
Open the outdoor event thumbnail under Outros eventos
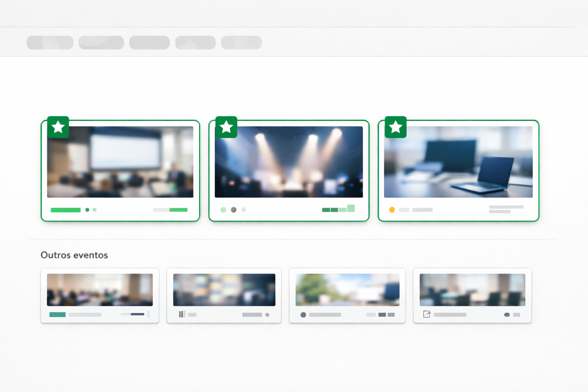(x=347, y=290)
